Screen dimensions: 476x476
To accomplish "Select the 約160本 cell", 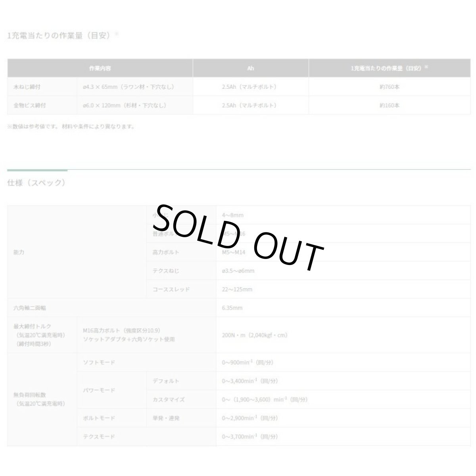I will click(x=389, y=106).
